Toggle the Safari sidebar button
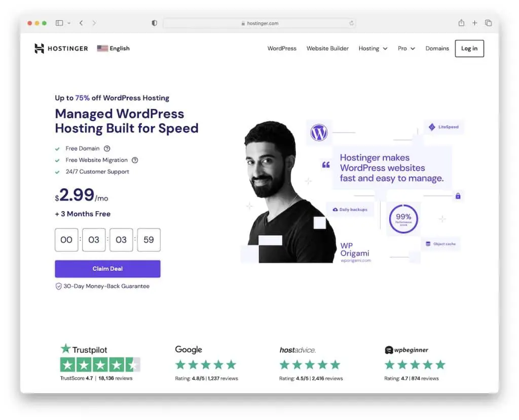Screen dimensions: 519x420 click(59, 23)
